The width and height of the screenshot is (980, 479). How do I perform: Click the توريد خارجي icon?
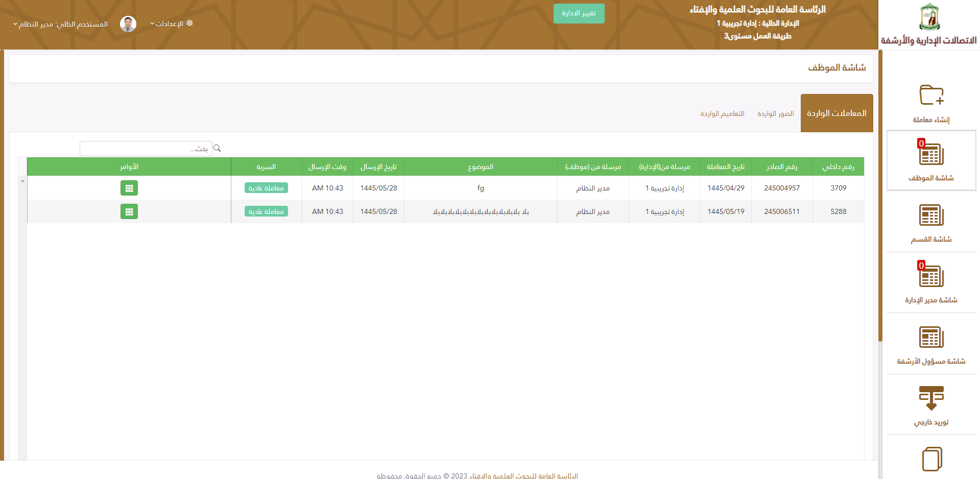931,398
